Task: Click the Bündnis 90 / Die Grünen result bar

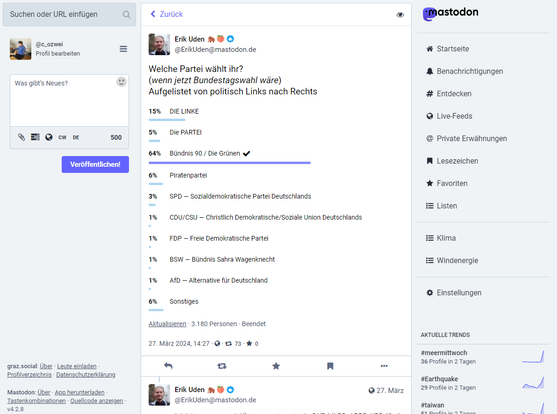Action: (229, 163)
